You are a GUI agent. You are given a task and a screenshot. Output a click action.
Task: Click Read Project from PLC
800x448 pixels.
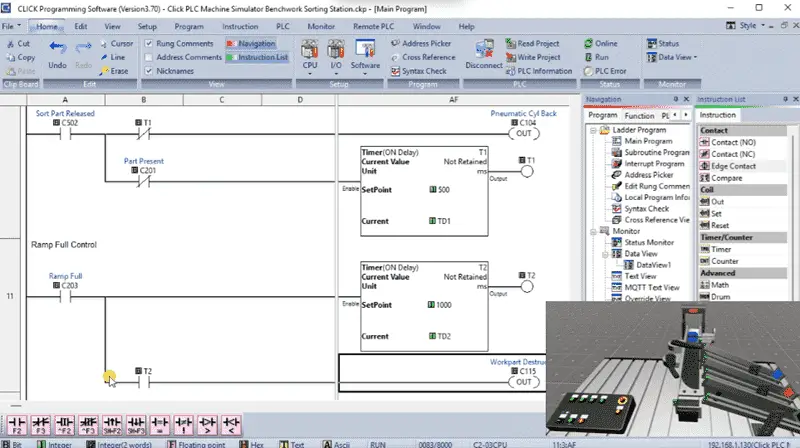tap(532, 44)
